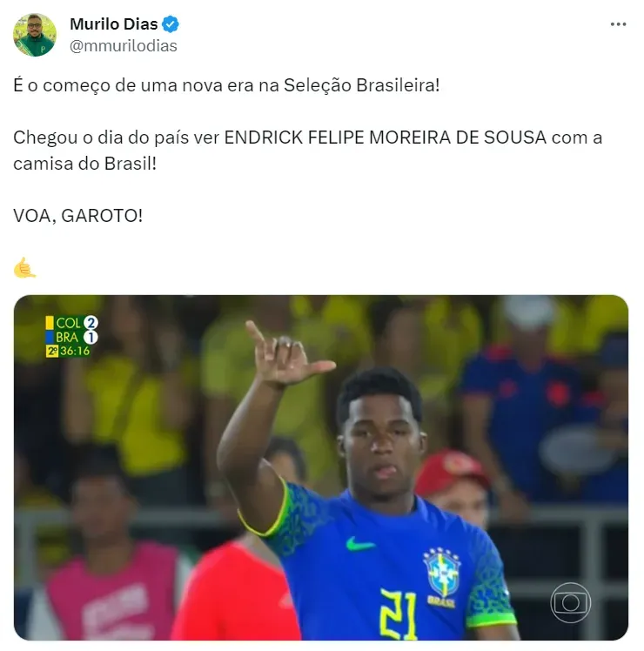The height and width of the screenshot is (651, 644).
Task: Click the blue verified badge
Action: [171, 24]
